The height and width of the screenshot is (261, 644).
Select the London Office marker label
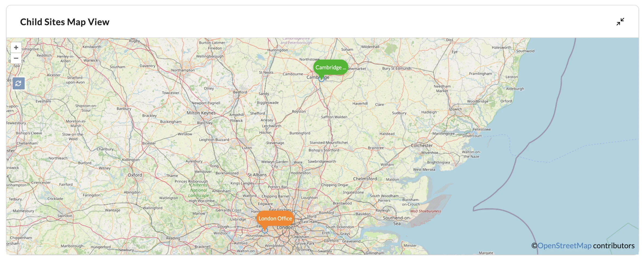(x=275, y=218)
